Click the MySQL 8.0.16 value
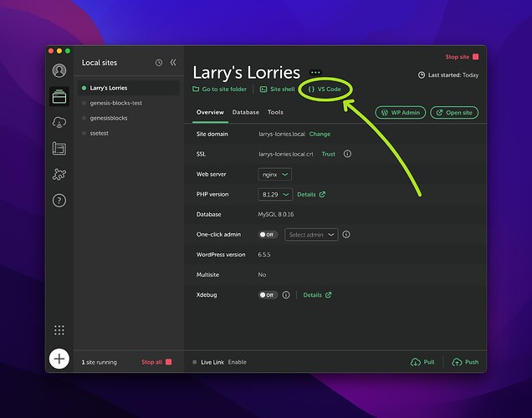 276,214
